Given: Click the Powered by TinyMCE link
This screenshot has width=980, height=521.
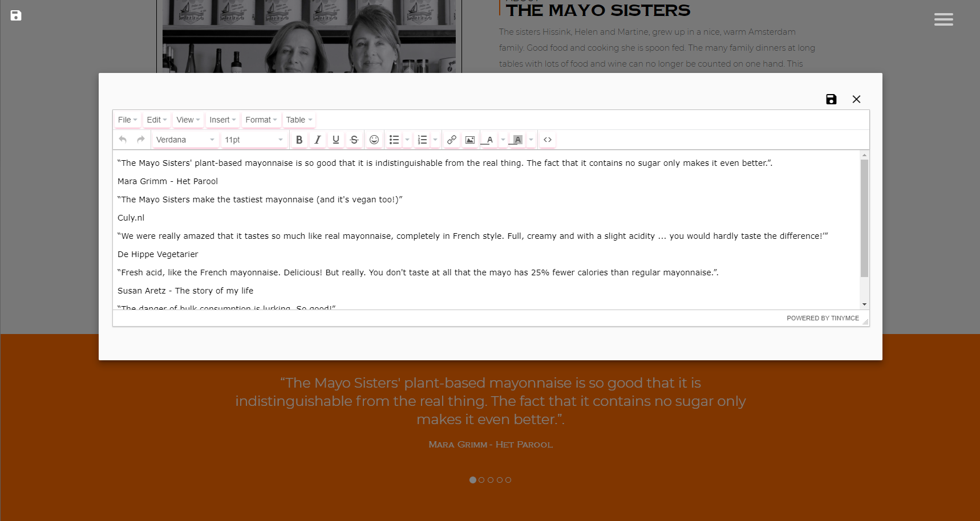Looking at the screenshot, I should pyautogui.click(x=823, y=318).
